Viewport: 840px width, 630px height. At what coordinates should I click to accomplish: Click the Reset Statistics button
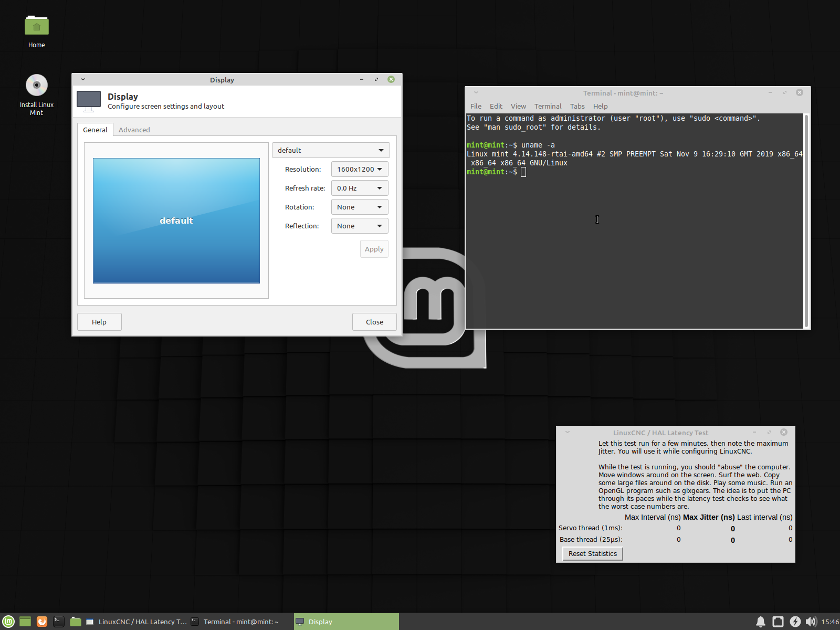point(592,553)
